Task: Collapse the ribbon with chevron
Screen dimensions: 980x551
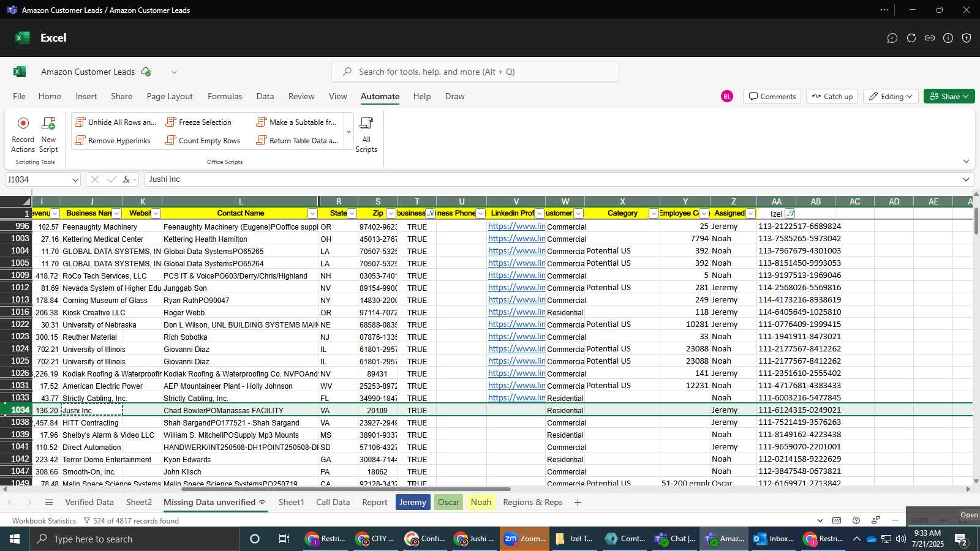Action: (x=966, y=162)
